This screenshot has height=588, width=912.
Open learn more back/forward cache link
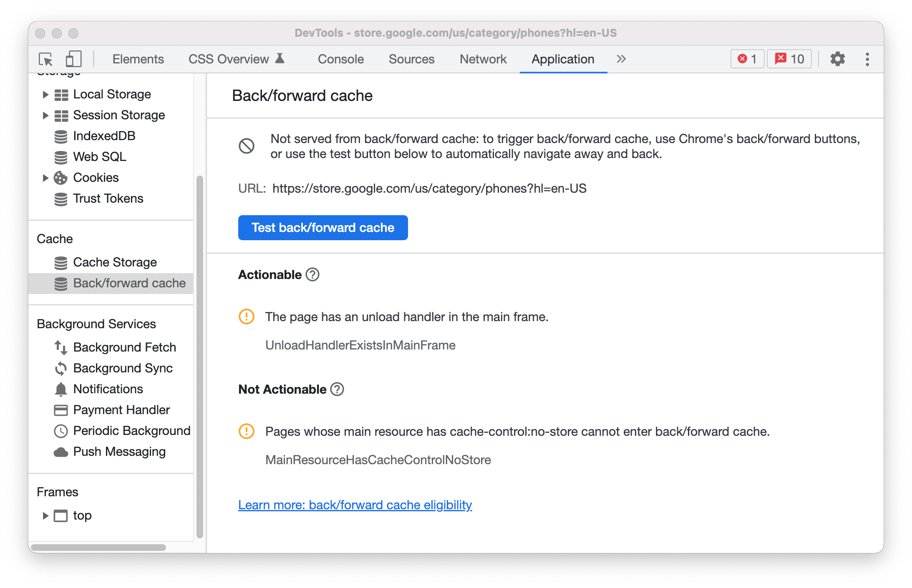(x=355, y=505)
